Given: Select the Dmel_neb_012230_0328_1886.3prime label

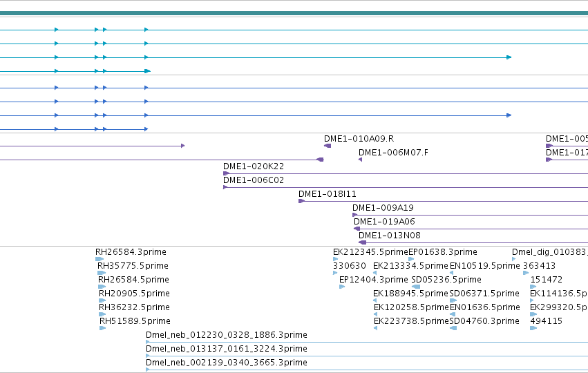Looking at the screenshot, I should [227, 336].
